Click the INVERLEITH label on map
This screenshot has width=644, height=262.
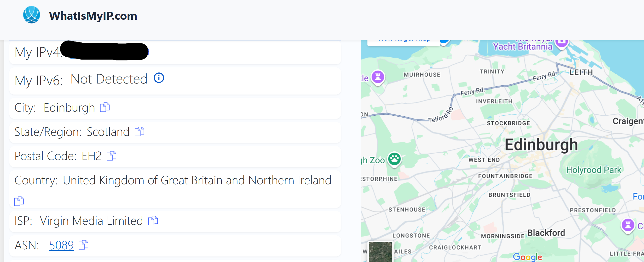[x=494, y=101]
